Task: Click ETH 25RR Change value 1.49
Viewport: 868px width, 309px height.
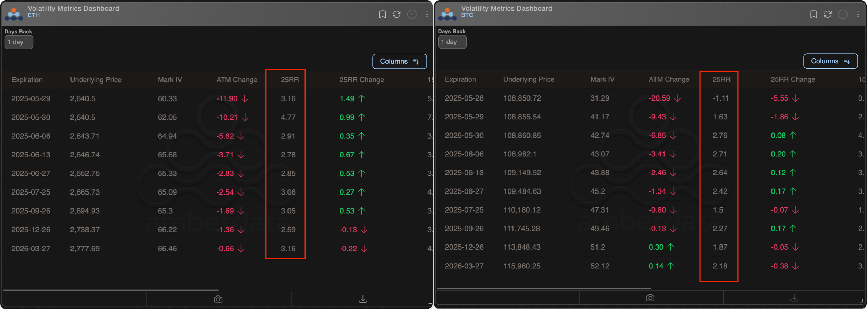Action: click(347, 98)
